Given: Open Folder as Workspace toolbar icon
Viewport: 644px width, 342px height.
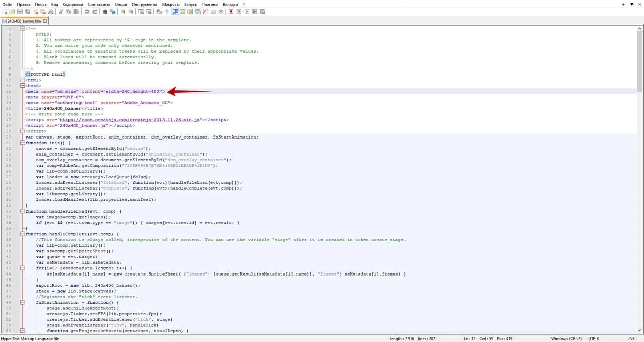Looking at the screenshot, I should coord(213,12).
